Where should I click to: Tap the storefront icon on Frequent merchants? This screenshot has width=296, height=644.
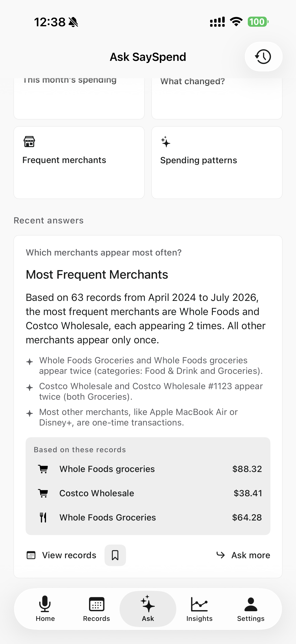coord(29,141)
